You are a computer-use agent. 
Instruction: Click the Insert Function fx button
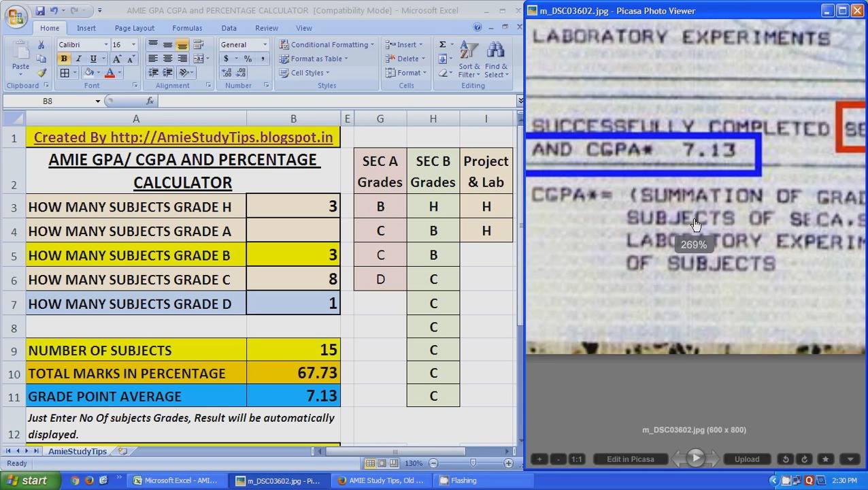(x=150, y=101)
